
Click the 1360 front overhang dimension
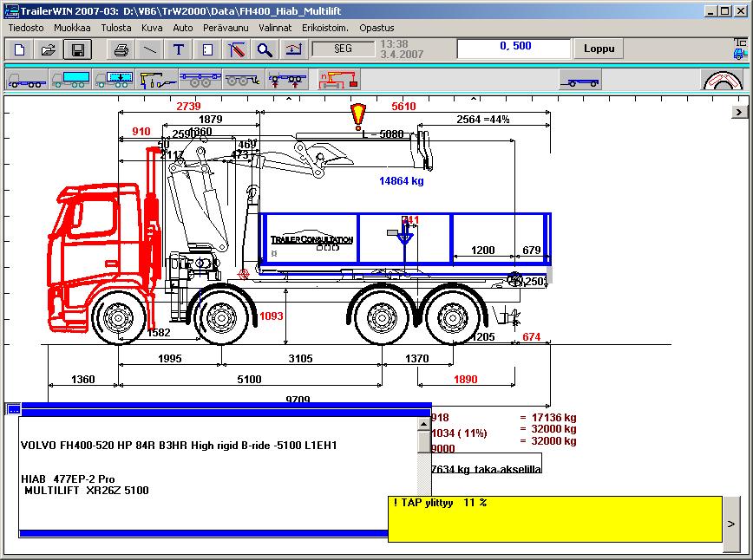point(83,380)
